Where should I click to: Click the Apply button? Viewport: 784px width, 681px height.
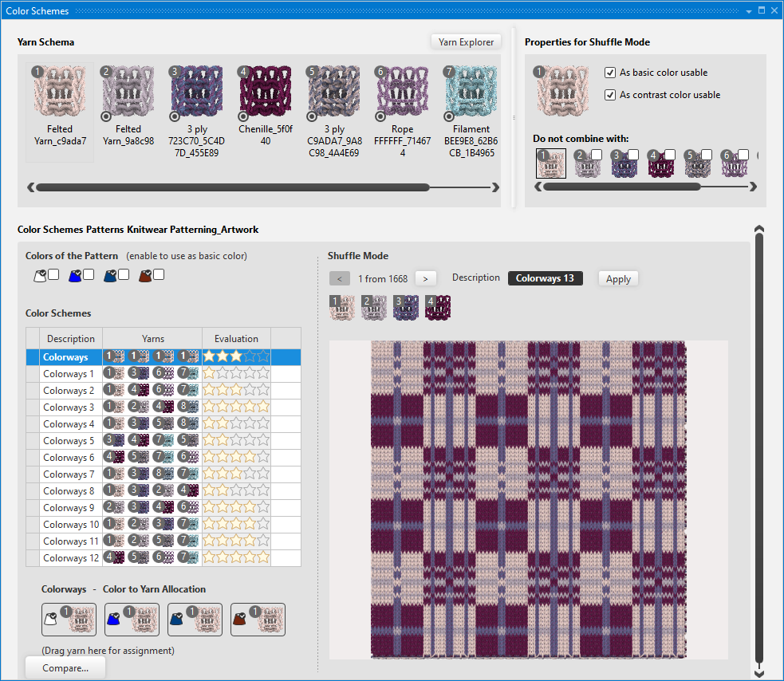click(618, 278)
